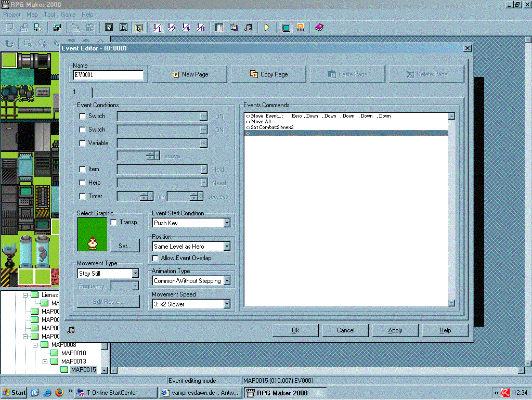Open the Position dropdown
This screenshot has width=532, height=400.
[x=227, y=247]
